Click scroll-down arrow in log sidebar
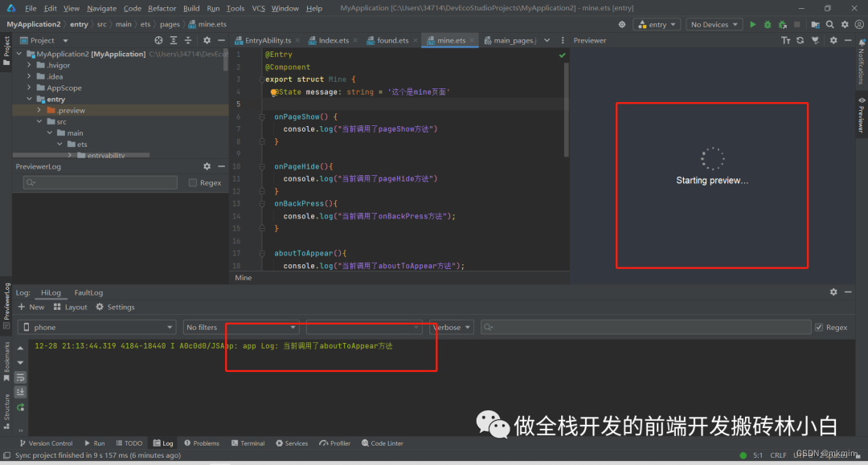868x465 pixels. (x=20, y=363)
